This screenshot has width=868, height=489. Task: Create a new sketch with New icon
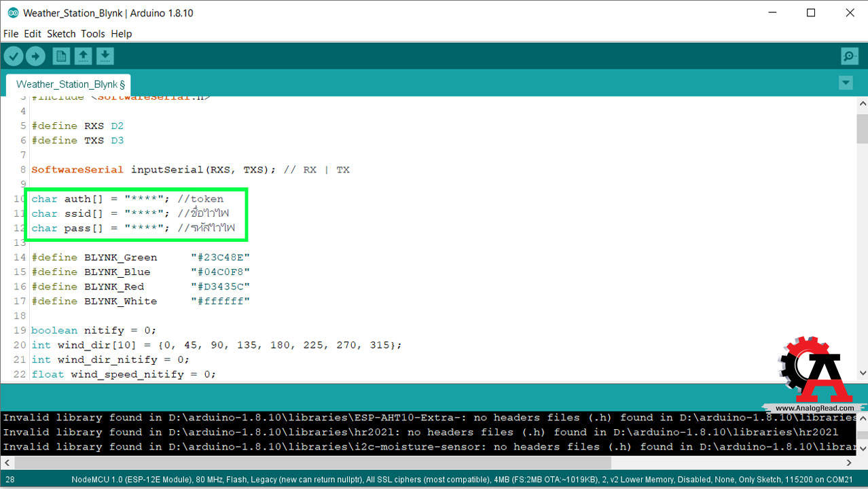click(x=61, y=56)
